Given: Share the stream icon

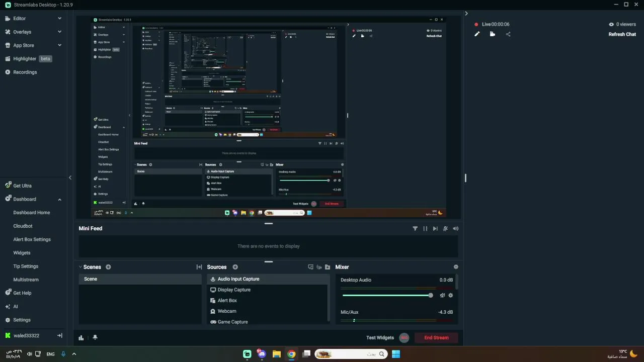Looking at the screenshot, I should coord(508,34).
